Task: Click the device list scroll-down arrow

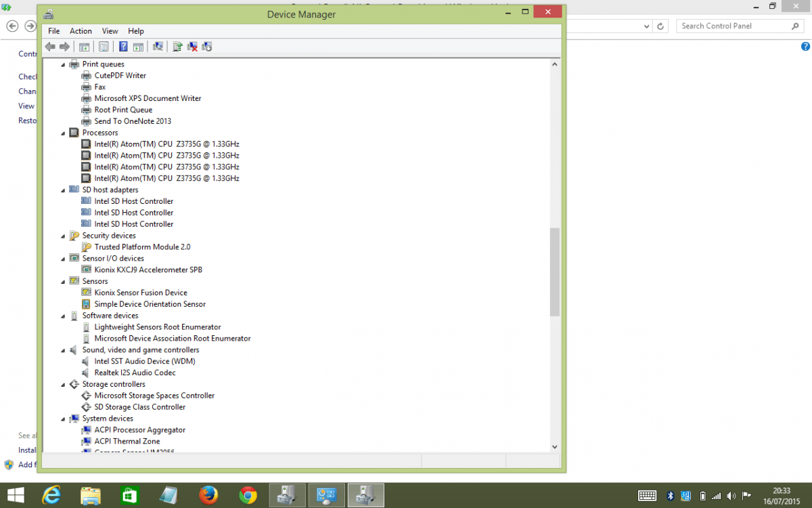Action: coord(555,446)
